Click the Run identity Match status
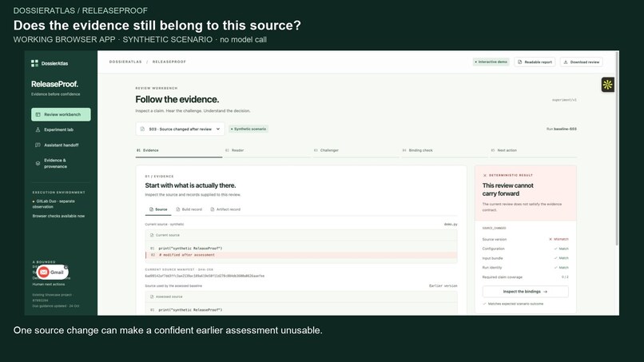644x362 pixels. pyautogui.click(x=561, y=268)
